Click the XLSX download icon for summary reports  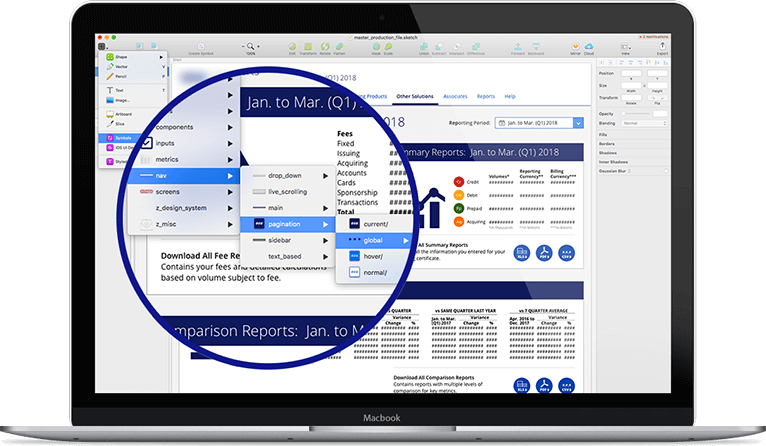(523, 253)
